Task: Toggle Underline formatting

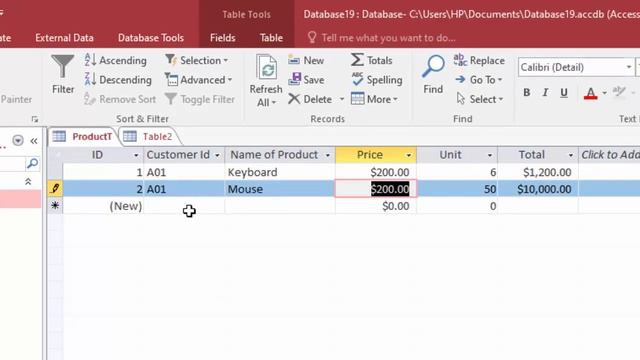Action: point(564,93)
